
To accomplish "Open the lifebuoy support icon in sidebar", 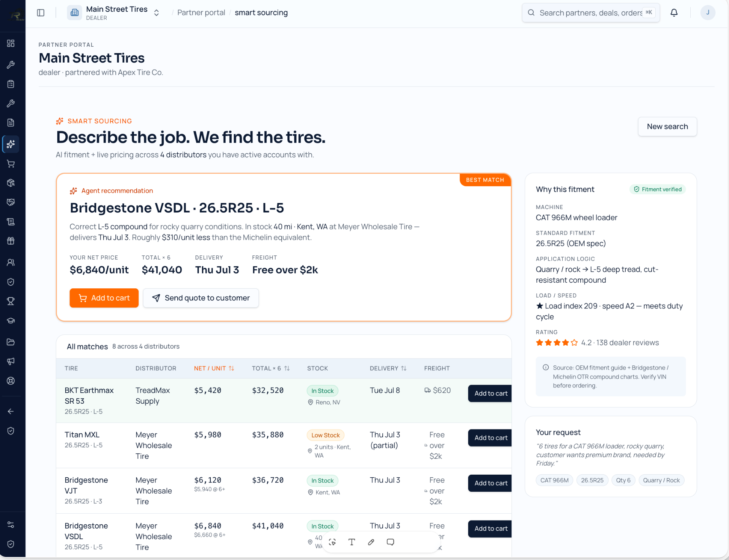I will tap(11, 381).
